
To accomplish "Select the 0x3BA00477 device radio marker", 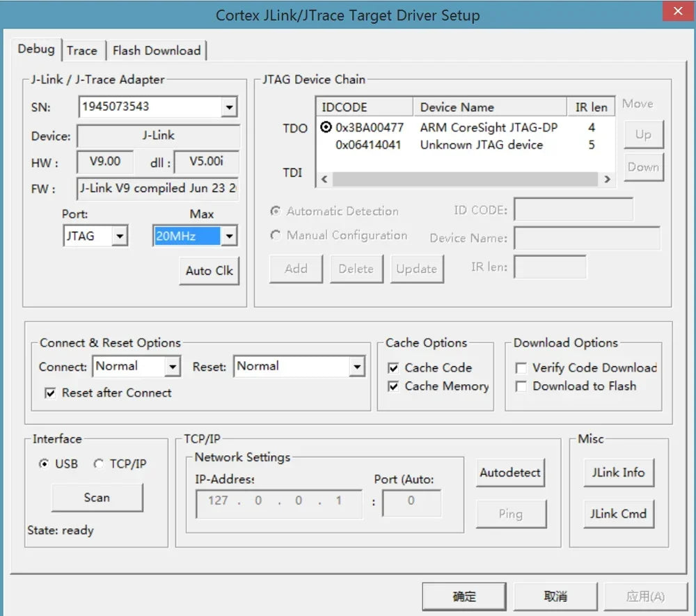I will click(x=326, y=127).
